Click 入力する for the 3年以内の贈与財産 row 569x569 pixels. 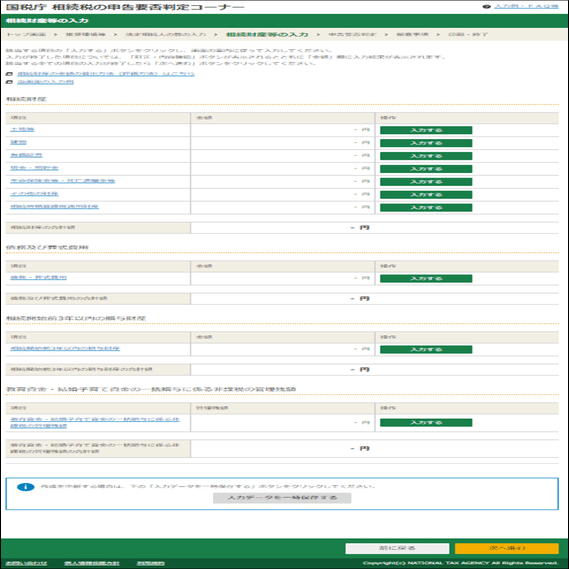(x=426, y=349)
